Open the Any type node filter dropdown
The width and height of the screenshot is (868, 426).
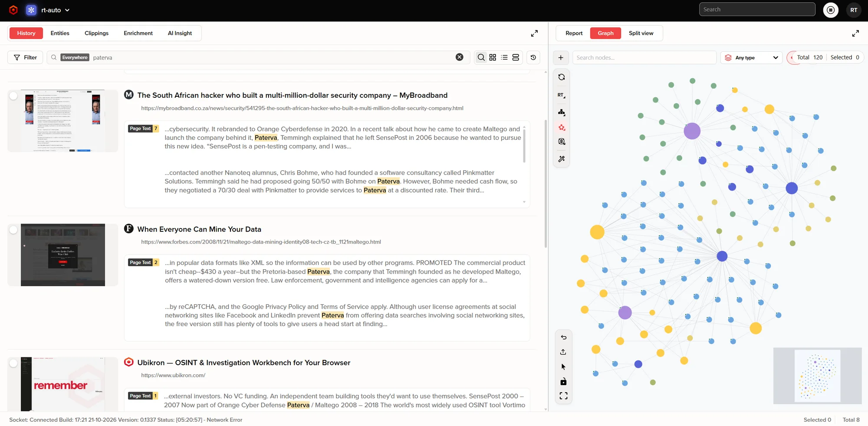tap(751, 57)
